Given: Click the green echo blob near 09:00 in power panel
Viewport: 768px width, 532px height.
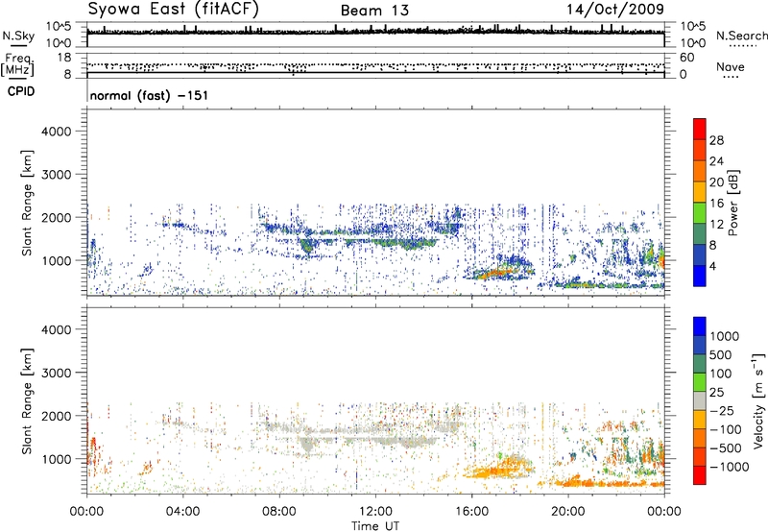Looking at the screenshot, I should point(307,245).
